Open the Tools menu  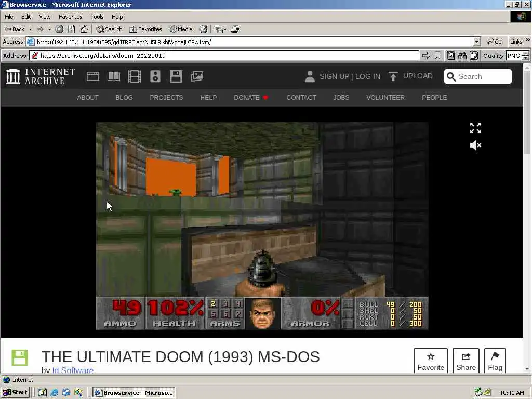click(x=97, y=17)
